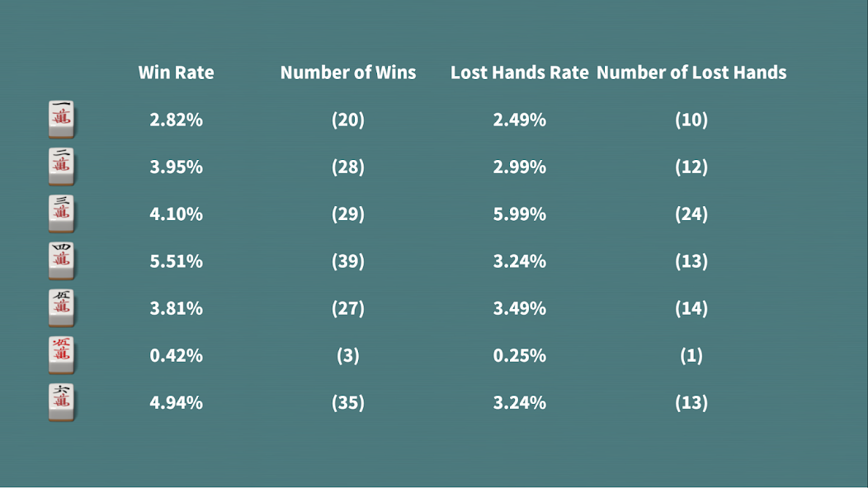The image size is (868, 488).
Task: Click the black five-man (伍萬) tile
Action: tap(61, 307)
